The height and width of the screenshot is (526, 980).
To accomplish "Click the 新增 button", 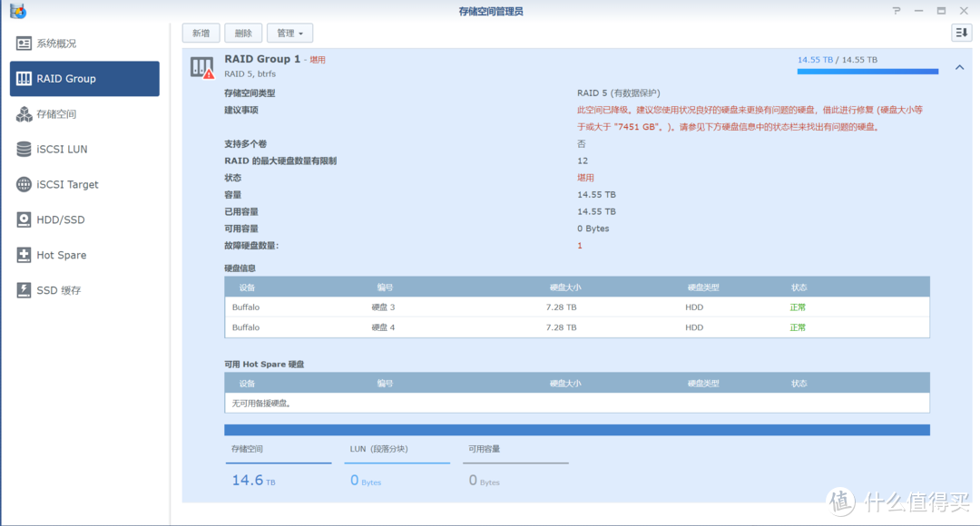I will click(x=201, y=34).
